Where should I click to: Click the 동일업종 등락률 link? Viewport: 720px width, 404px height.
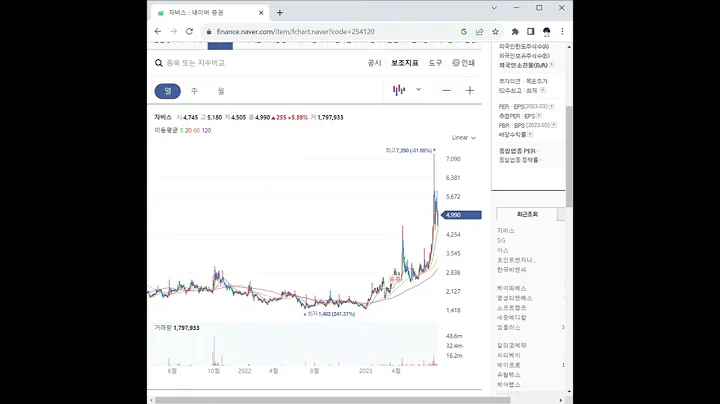click(519, 160)
